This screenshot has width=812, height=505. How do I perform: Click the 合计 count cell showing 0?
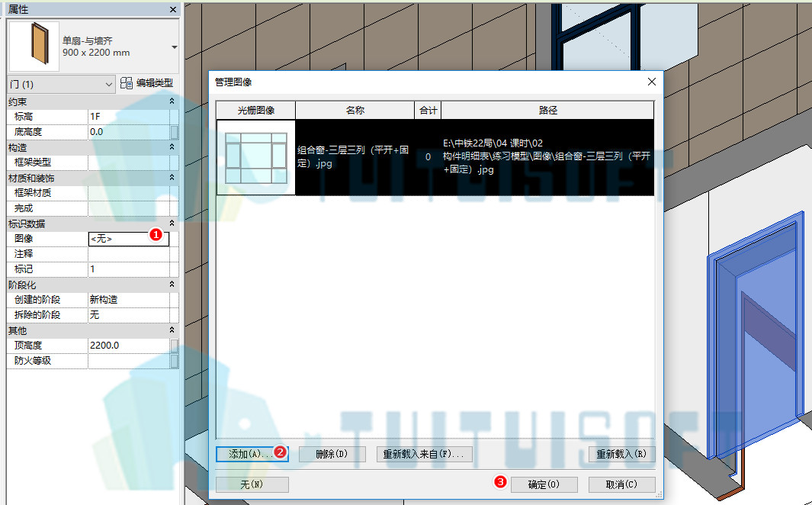[428, 157]
